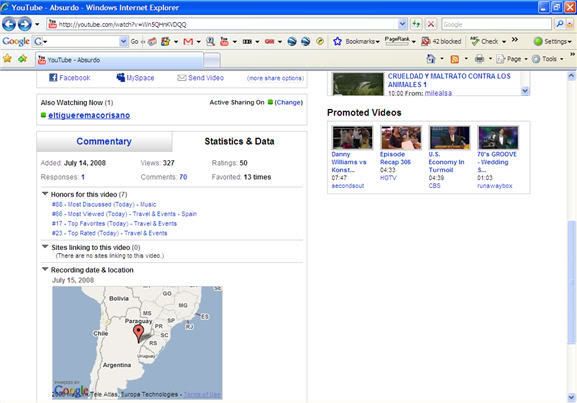The image size is (577, 403).
Task: Click the IE Home icon
Action: 431,59
